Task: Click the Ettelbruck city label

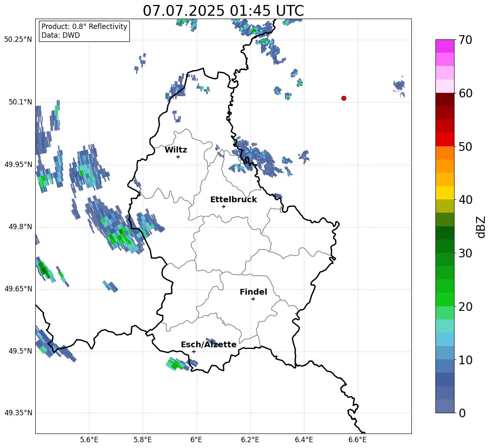Action: pyautogui.click(x=233, y=200)
